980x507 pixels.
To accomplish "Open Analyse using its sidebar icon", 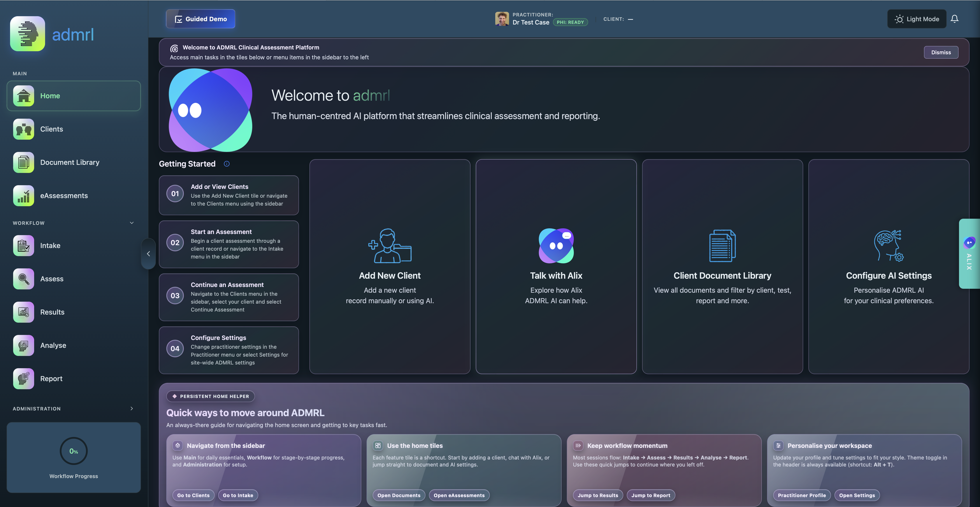I will tap(23, 345).
